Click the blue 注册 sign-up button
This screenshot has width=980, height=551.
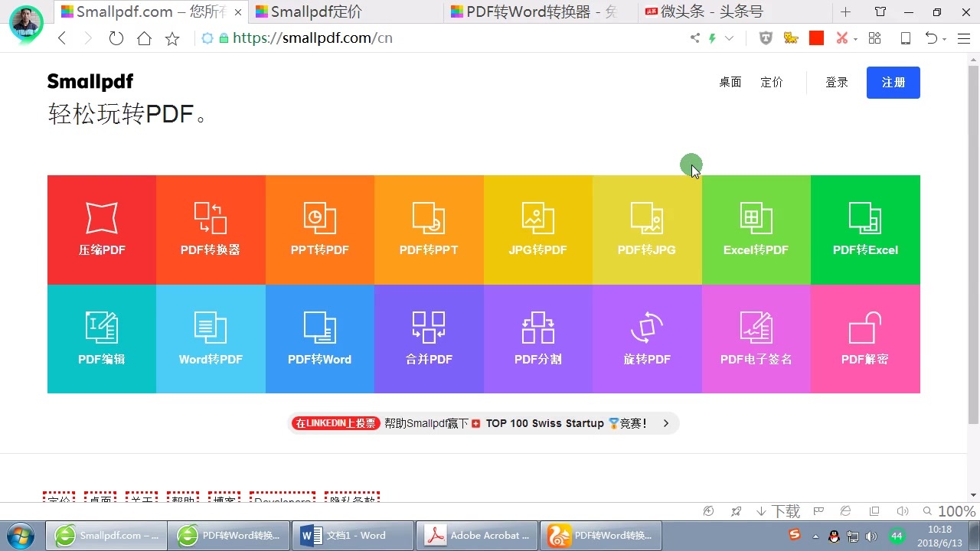pos(893,83)
